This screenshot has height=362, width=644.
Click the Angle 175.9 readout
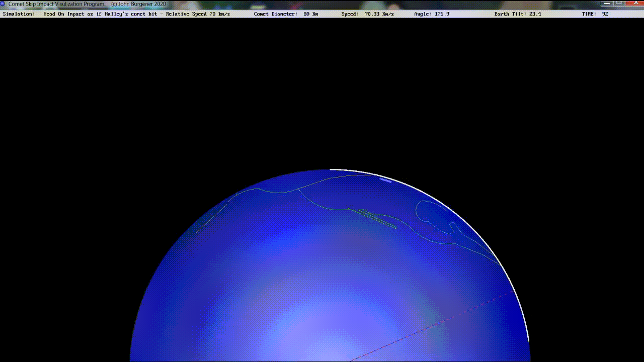[x=431, y=14]
